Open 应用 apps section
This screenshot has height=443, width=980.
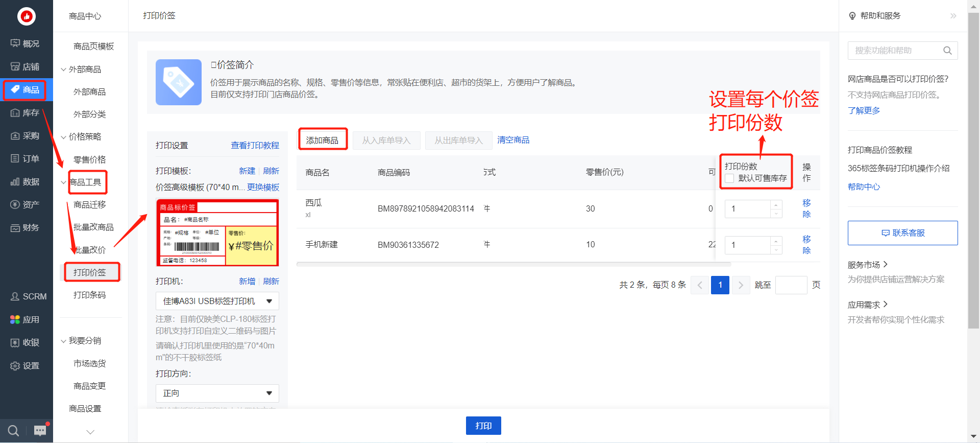(26, 320)
